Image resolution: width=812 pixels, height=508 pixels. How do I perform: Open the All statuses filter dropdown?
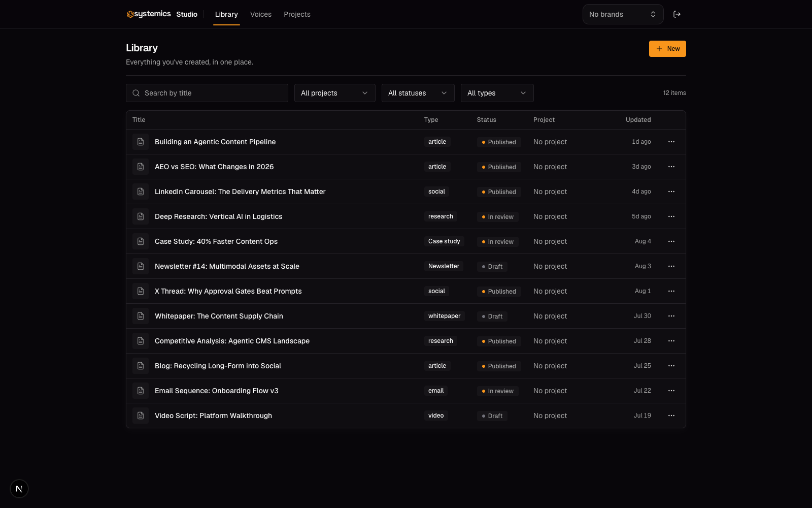(418, 93)
